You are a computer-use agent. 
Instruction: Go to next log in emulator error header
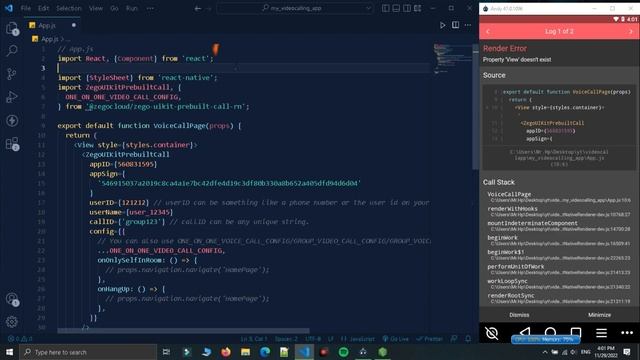point(631,31)
